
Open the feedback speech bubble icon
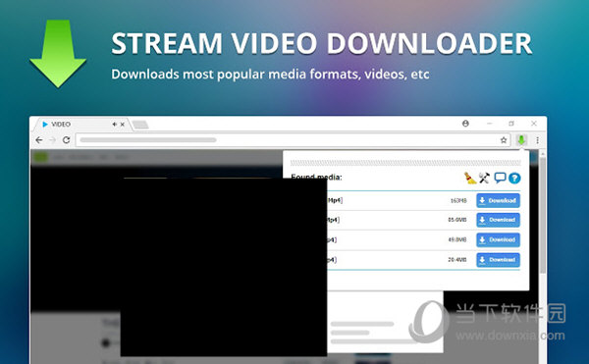click(x=500, y=178)
